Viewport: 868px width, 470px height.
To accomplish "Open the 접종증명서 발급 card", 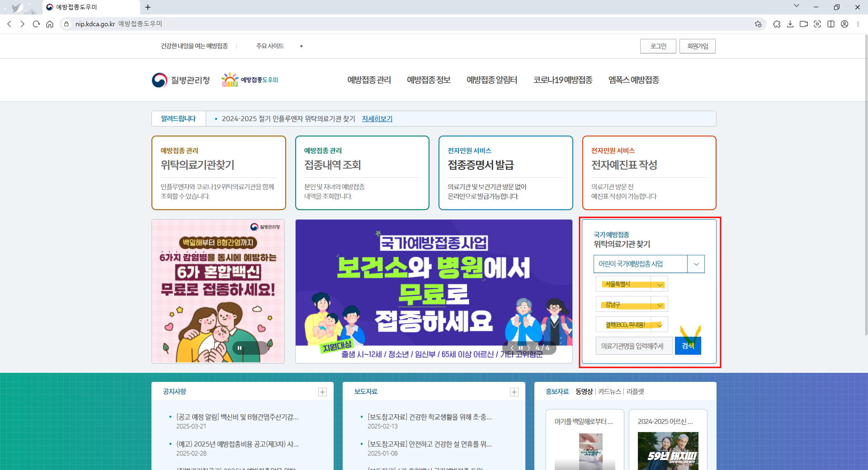I will pos(506,173).
